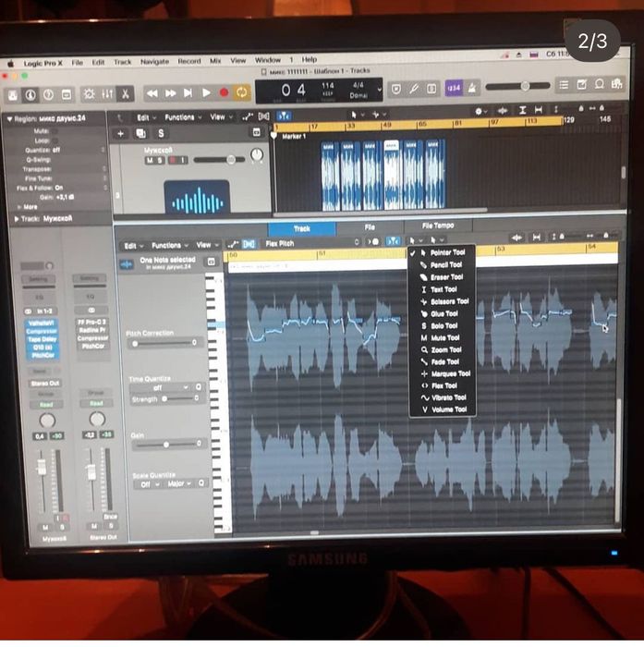Open Functions menu in audio editor
Viewport: 644px width, 647px height.
(170, 246)
